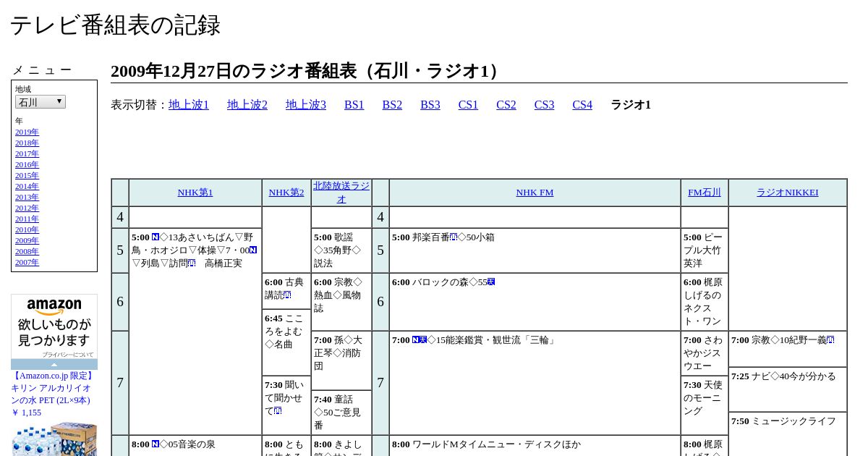Select the 7:50 ミュージックライフ cell
868x456 pixels.
788,434
